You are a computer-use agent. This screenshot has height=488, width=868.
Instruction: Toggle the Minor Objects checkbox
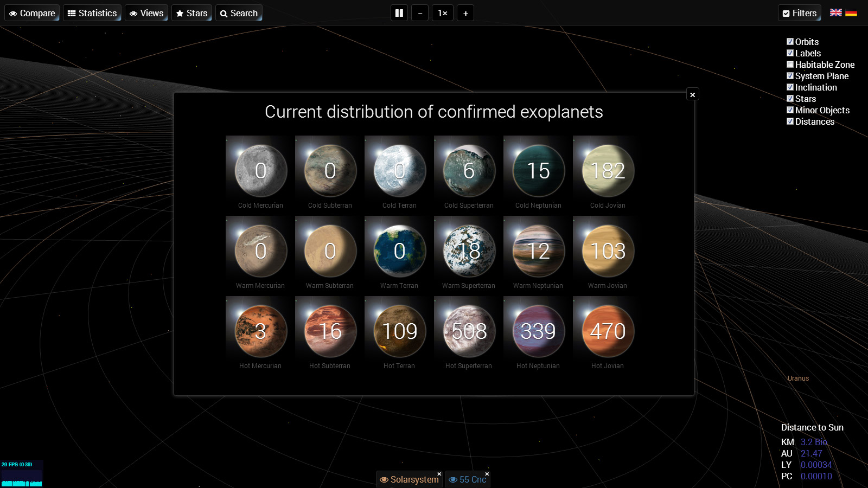[x=790, y=110]
